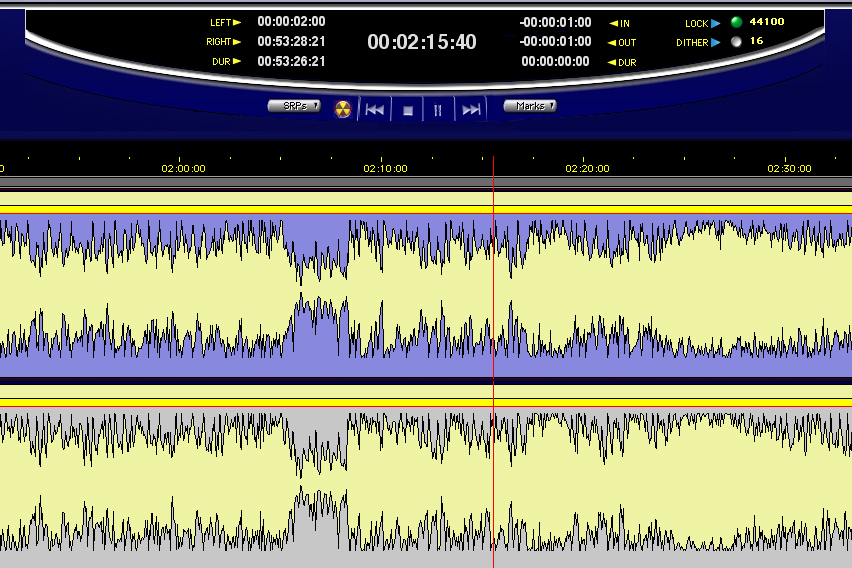Click the dither bit depth value 16
Screen dimensions: 852x568
coord(756,41)
